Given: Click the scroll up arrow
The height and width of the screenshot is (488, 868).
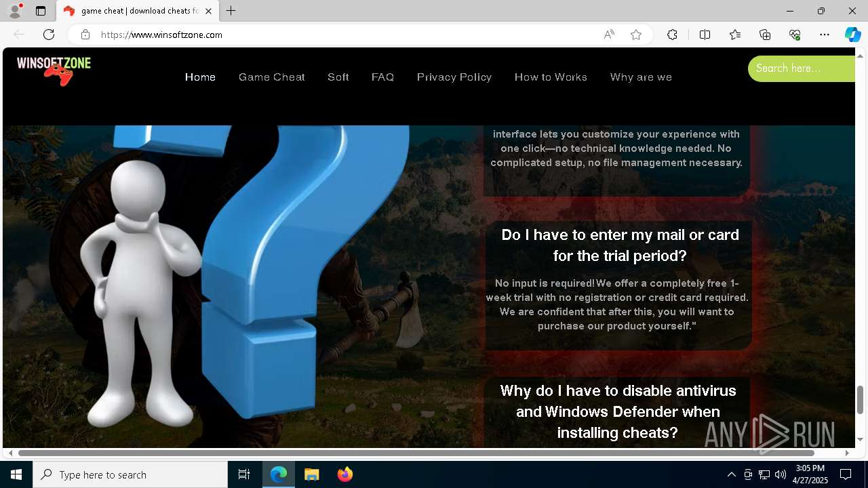Looking at the screenshot, I should point(861,55).
